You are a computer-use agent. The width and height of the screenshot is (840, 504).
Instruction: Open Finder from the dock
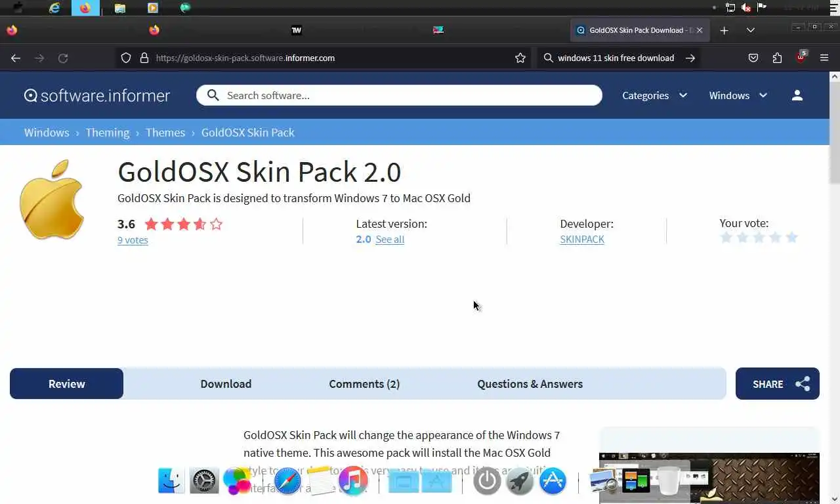point(171,481)
